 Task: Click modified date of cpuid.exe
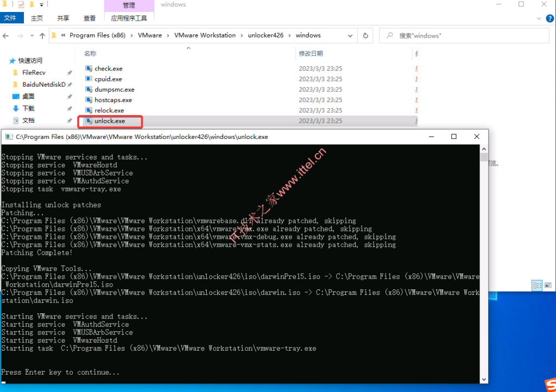320,79
